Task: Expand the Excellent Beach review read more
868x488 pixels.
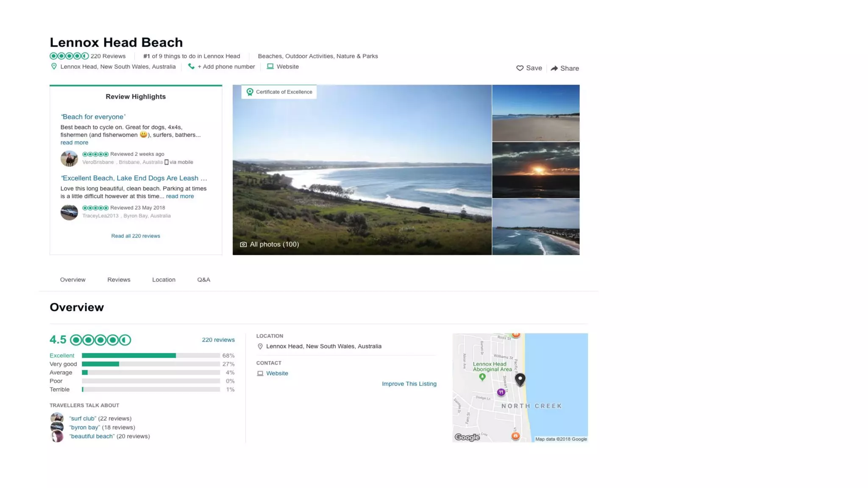Action: [180, 196]
